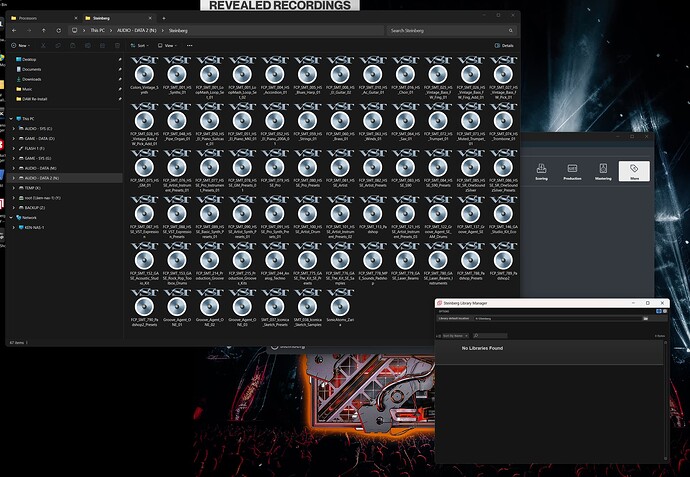Viewport: 690px width, 477px height.
Task: Select FCP_SMT_064_HS_Sax_01 file
Action: (x=405, y=121)
